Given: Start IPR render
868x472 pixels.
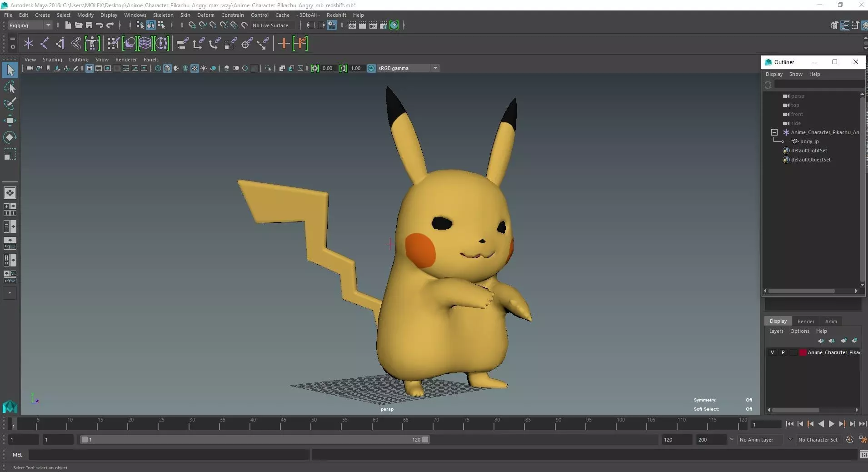Looking at the screenshot, I should click(373, 25).
